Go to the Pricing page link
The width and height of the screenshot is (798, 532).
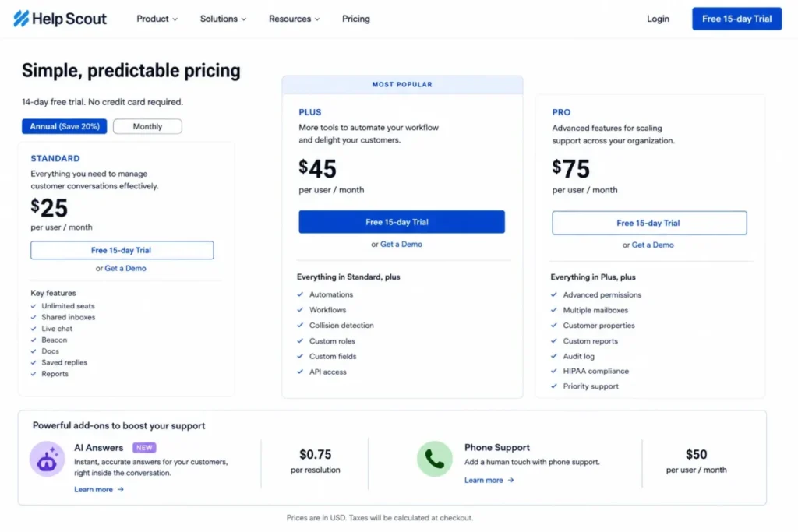pos(355,19)
